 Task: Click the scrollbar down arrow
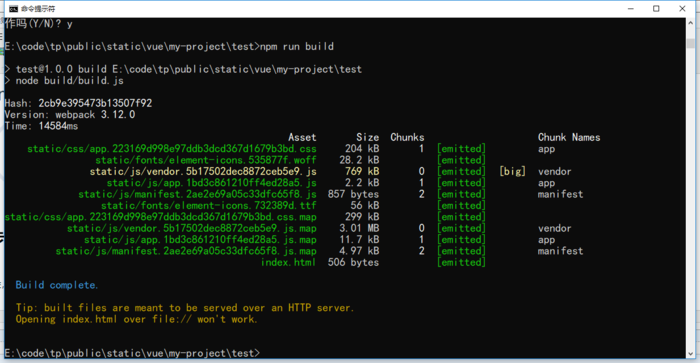(691, 353)
